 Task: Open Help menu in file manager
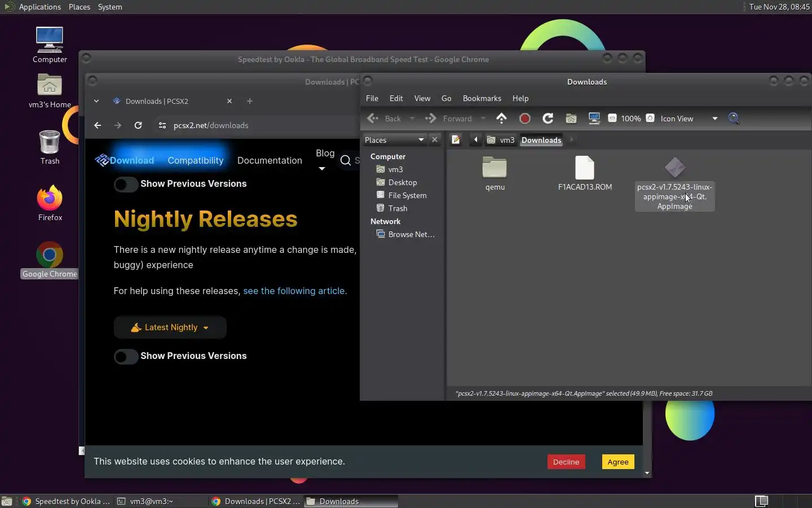point(520,98)
